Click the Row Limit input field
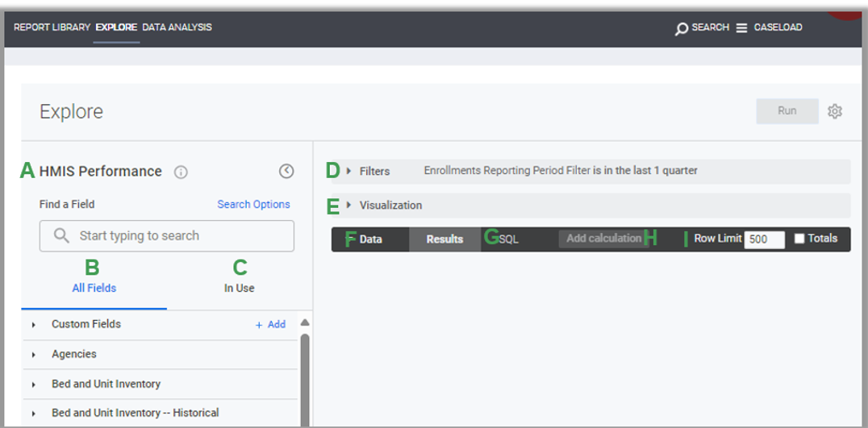The image size is (868, 428). pyautogui.click(x=765, y=239)
